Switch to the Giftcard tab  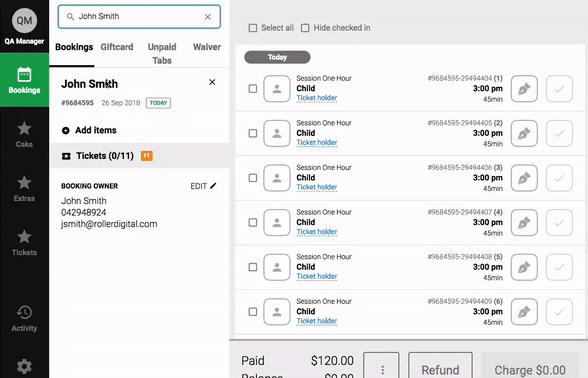[117, 47]
